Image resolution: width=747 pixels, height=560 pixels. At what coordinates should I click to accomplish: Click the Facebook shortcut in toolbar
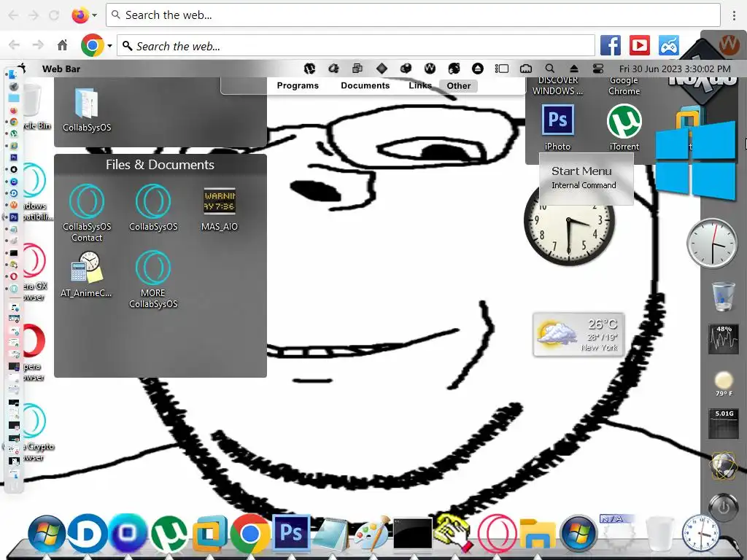(611, 46)
